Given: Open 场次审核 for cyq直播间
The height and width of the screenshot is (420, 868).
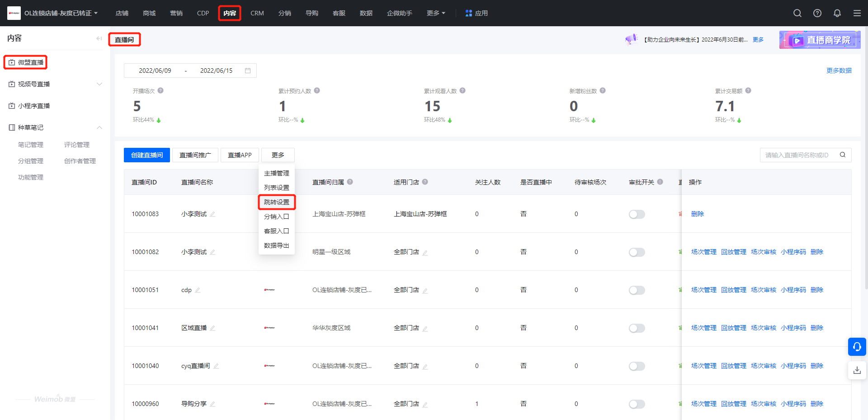Looking at the screenshot, I should [764, 366].
